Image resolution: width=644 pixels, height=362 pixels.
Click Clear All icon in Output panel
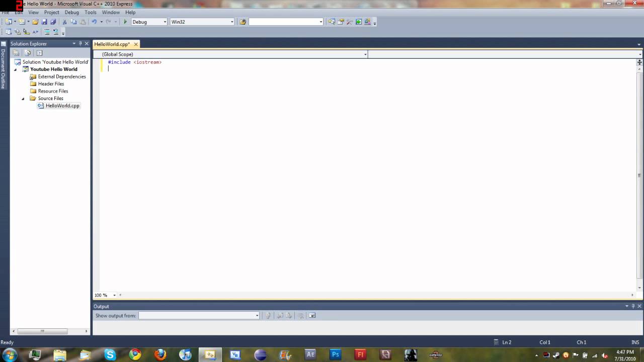300,315
